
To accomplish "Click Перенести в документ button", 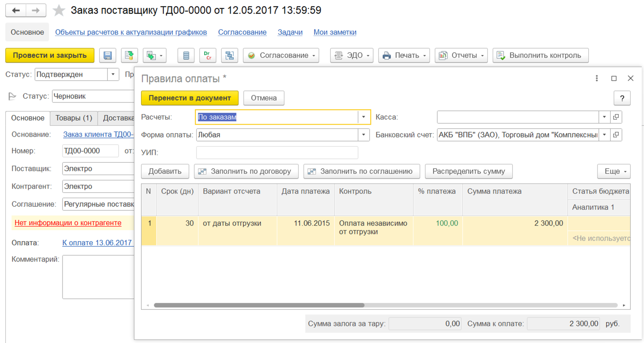I will pyautogui.click(x=190, y=98).
